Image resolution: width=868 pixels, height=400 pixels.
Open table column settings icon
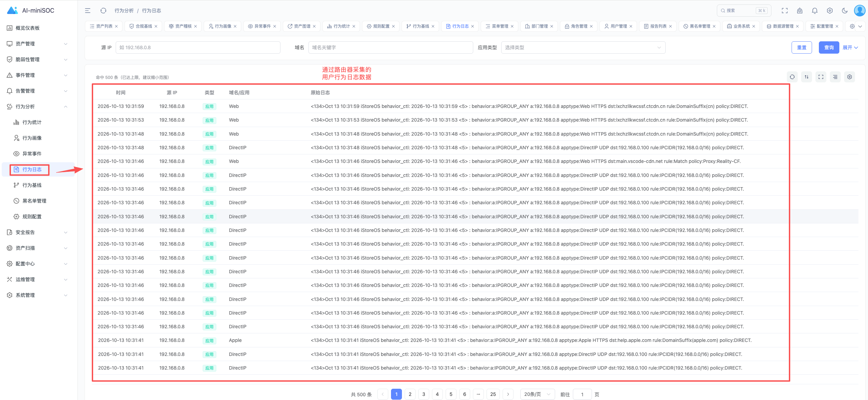pos(850,77)
